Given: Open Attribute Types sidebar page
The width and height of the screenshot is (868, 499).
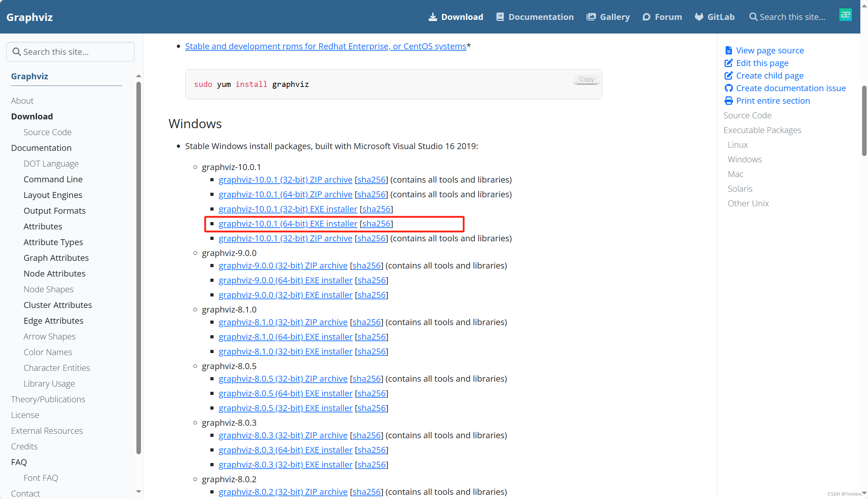Looking at the screenshot, I should click(53, 242).
